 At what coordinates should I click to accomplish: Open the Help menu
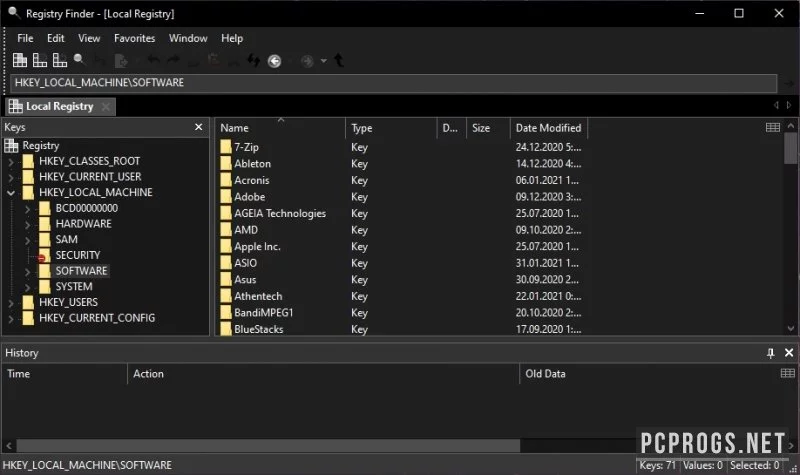point(232,38)
